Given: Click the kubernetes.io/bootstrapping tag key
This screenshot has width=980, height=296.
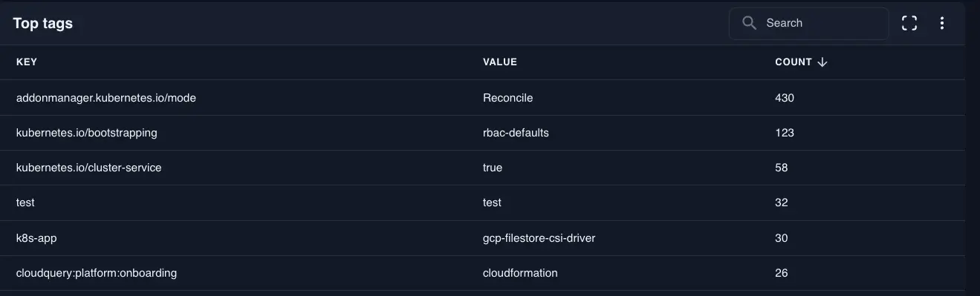Looking at the screenshot, I should click(87, 133).
